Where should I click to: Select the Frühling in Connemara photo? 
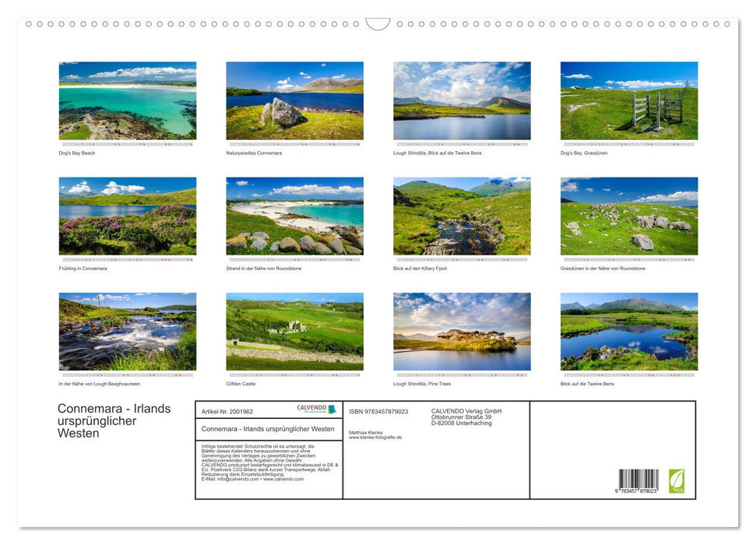click(x=128, y=216)
